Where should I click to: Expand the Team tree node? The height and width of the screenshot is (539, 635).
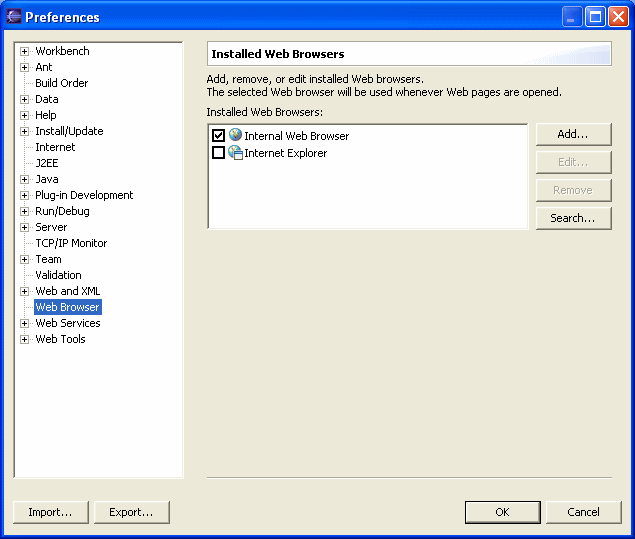[24, 259]
